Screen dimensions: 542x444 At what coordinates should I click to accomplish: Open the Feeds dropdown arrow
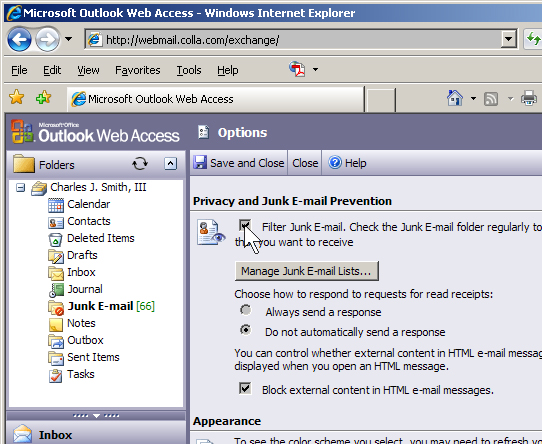click(510, 99)
